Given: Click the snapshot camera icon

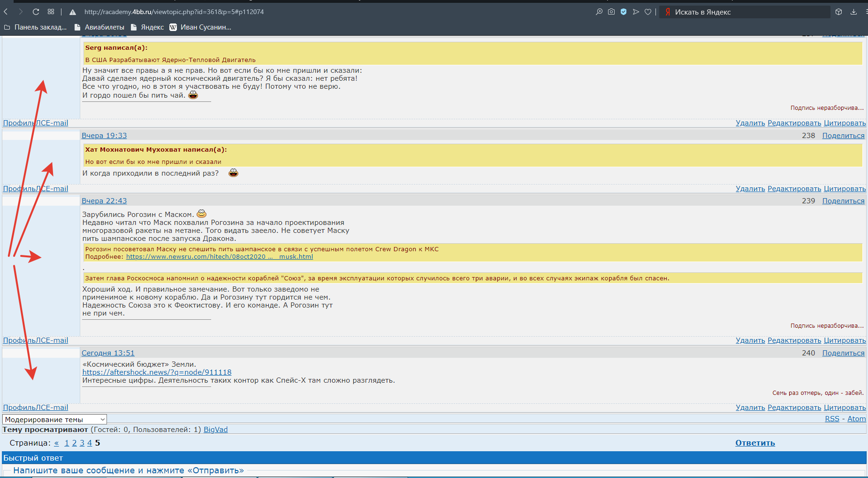Looking at the screenshot, I should click(611, 12).
